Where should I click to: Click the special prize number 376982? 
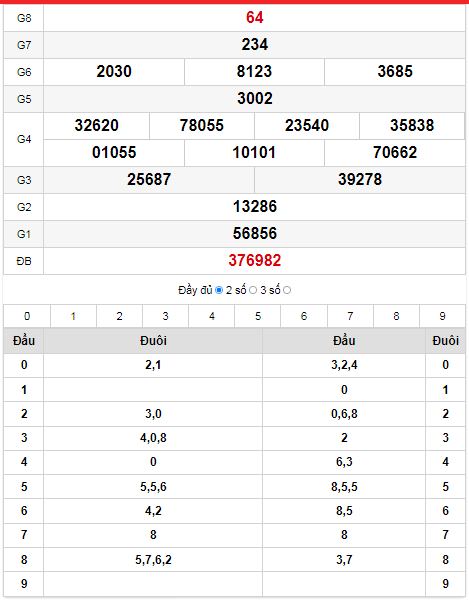click(255, 261)
